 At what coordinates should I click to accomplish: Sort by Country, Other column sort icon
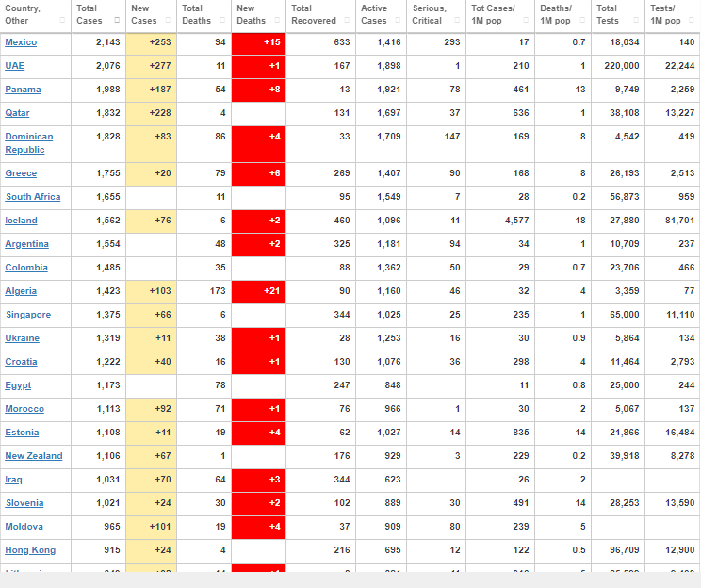[62, 20]
